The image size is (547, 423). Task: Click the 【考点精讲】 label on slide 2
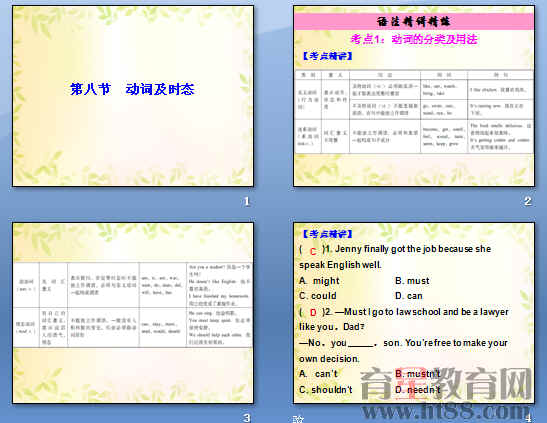[327, 56]
